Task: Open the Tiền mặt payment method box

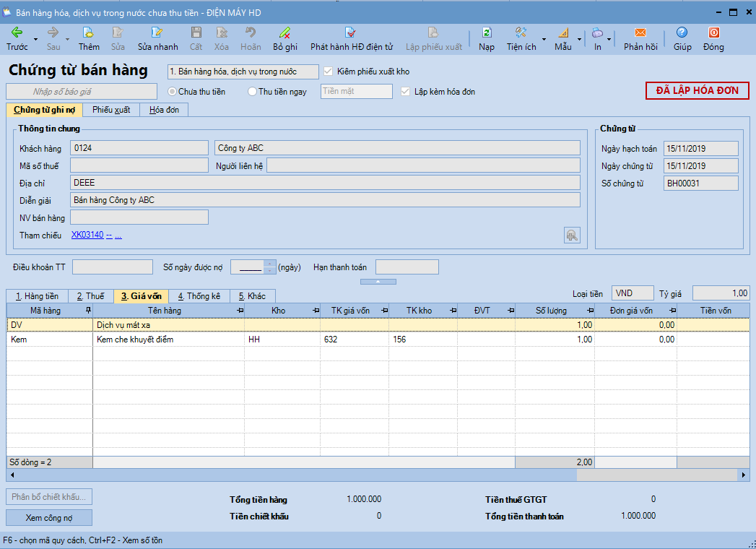Action: [356, 91]
